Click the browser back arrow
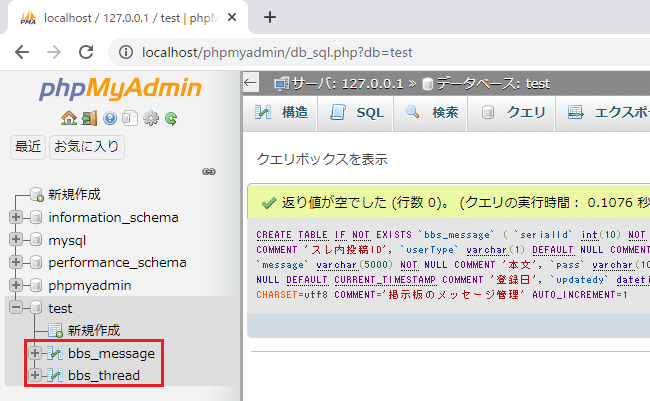Image resolution: width=650 pixels, height=401 pixels. [x=22, y=52]
